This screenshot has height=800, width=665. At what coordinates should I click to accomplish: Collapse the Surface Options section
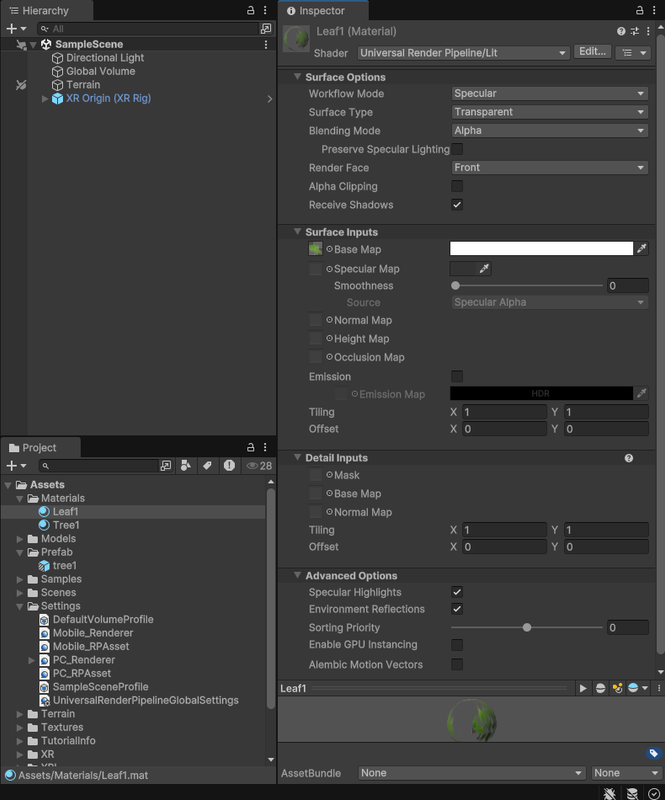(297, 77)
